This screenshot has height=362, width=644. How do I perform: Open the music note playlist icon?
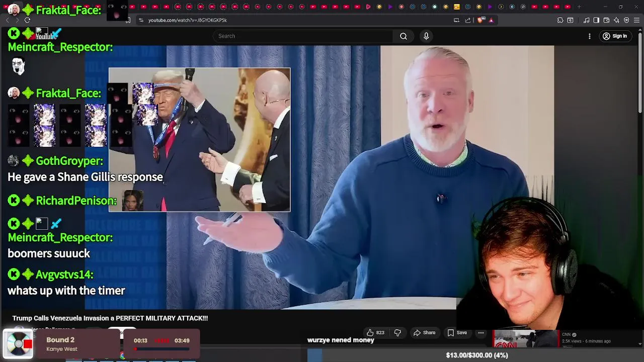(x=587, y=20)
